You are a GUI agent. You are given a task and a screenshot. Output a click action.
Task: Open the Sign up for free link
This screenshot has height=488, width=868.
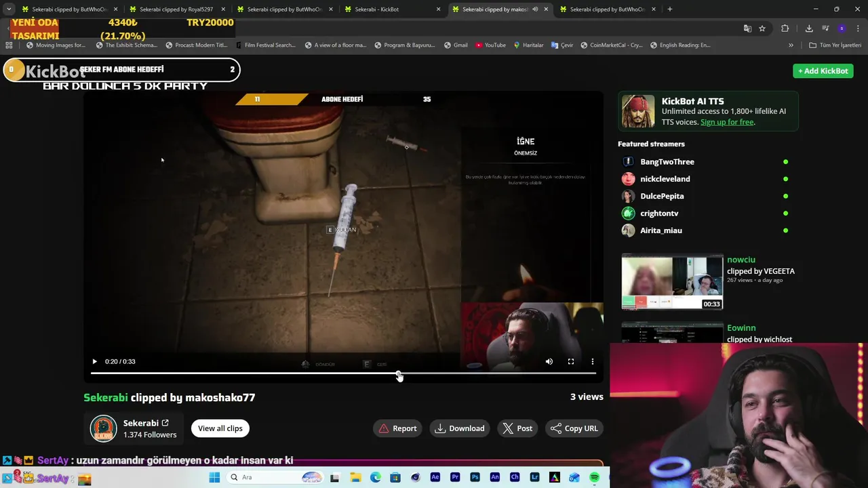(x=727, y=122)
